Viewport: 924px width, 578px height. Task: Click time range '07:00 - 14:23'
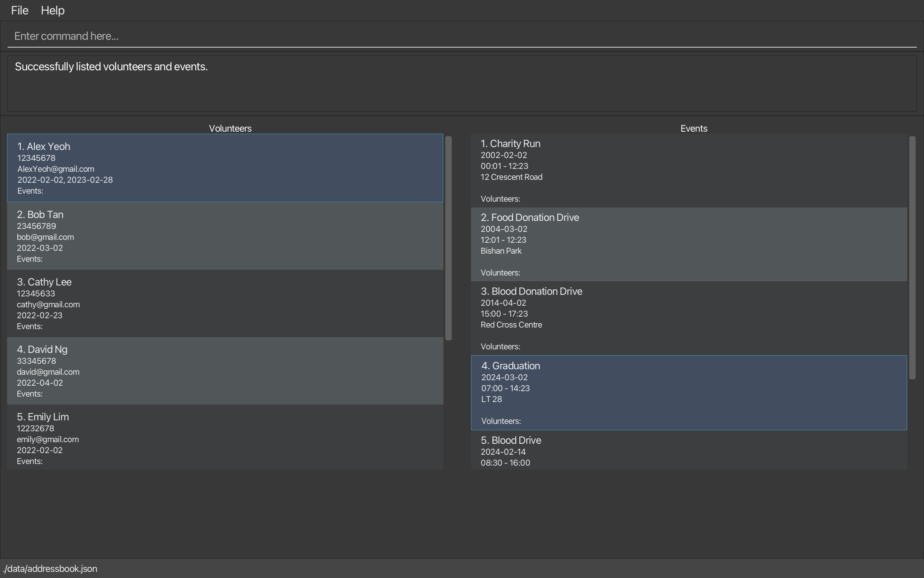tap(506, 388)
